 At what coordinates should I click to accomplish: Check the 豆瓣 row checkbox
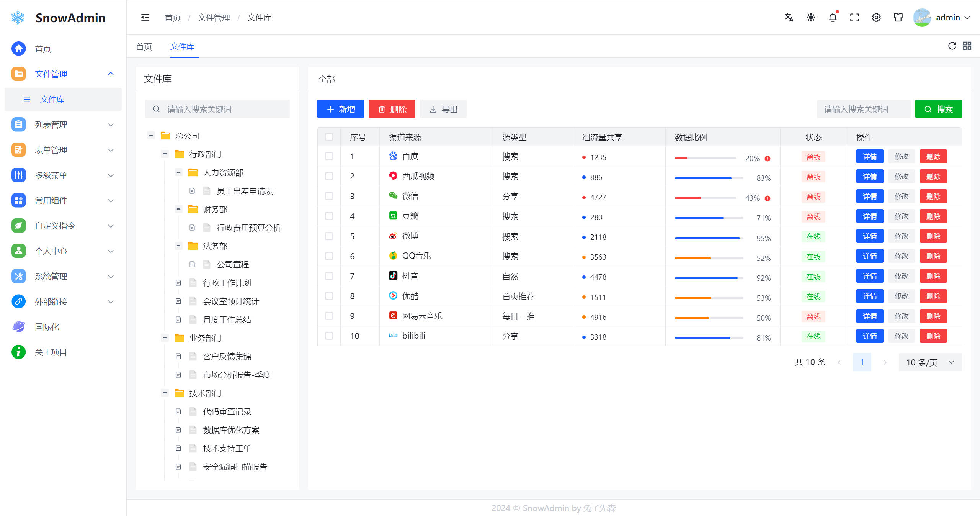(329, 216)
